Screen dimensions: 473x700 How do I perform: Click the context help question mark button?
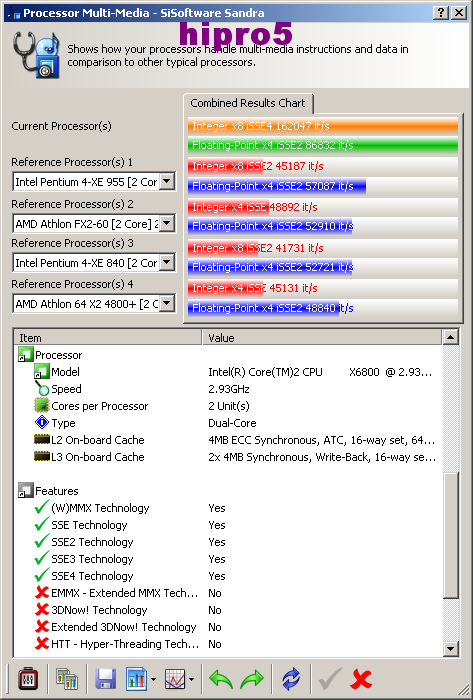pyautogui.click(x=441, y=12)
